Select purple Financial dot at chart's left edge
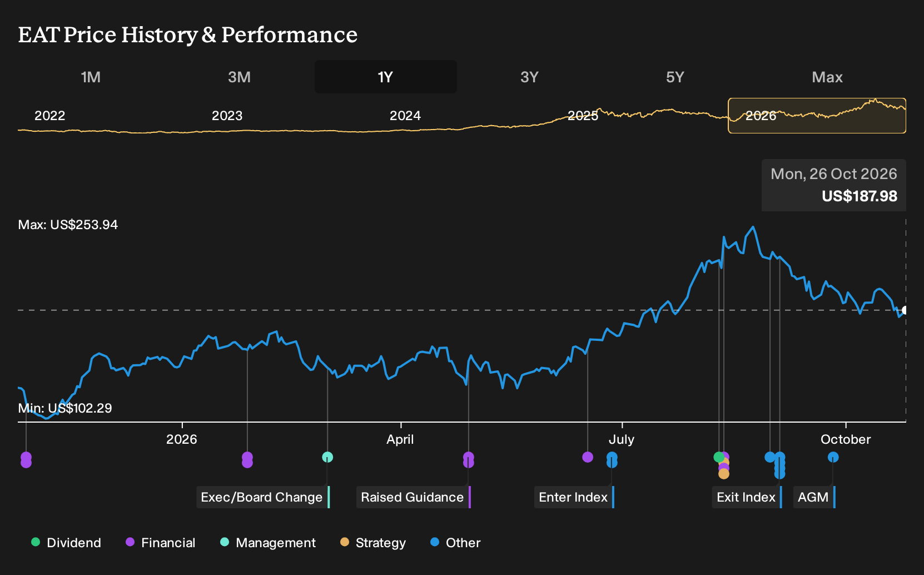924x575 pixels. coord(26,459)
